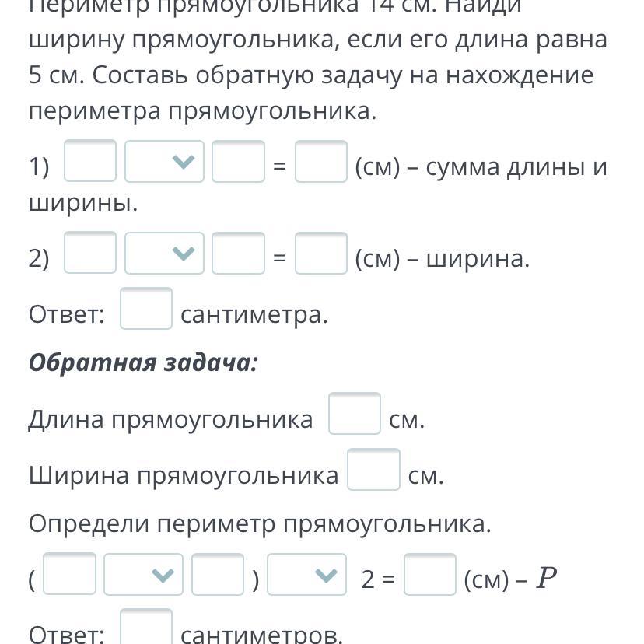Image resolution: width=644 pixels, height=644 pixels.
Task: Focus answer field before 'сантиметров'
Action: point(146,628)
